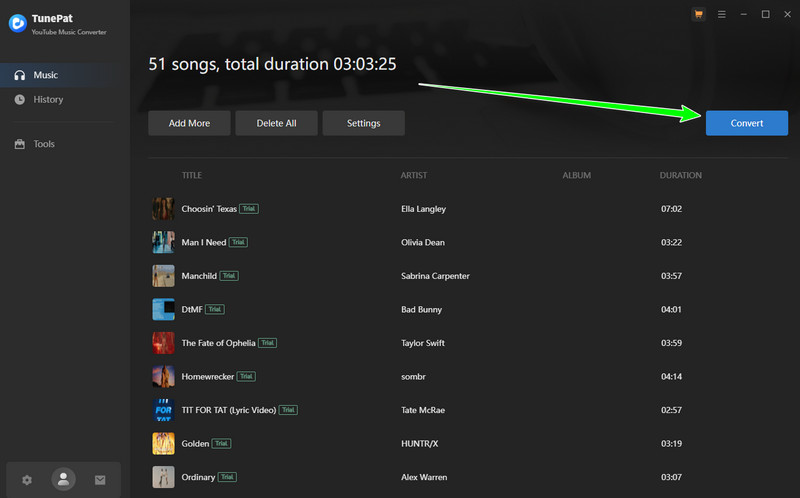Select song title TIT FOR TAT (Lyric Video)

(x=229, y=410)
